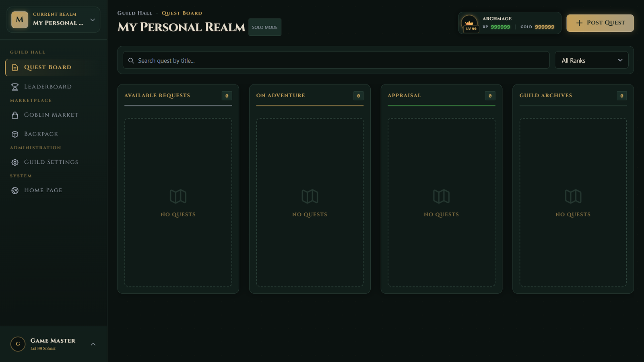Expand the Current Realm selector
Screen dimensions: 644x362
pyautogui.click(x=93, y=19)
